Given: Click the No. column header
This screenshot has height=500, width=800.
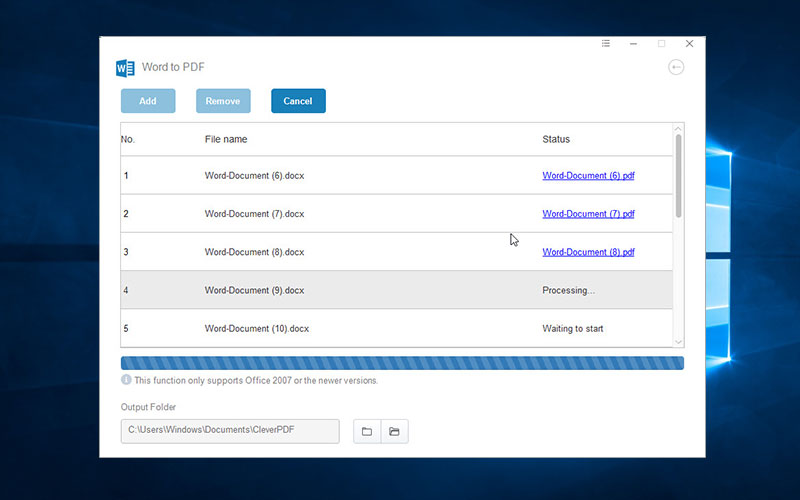Looking at the screenshot, I should point(128,139).
